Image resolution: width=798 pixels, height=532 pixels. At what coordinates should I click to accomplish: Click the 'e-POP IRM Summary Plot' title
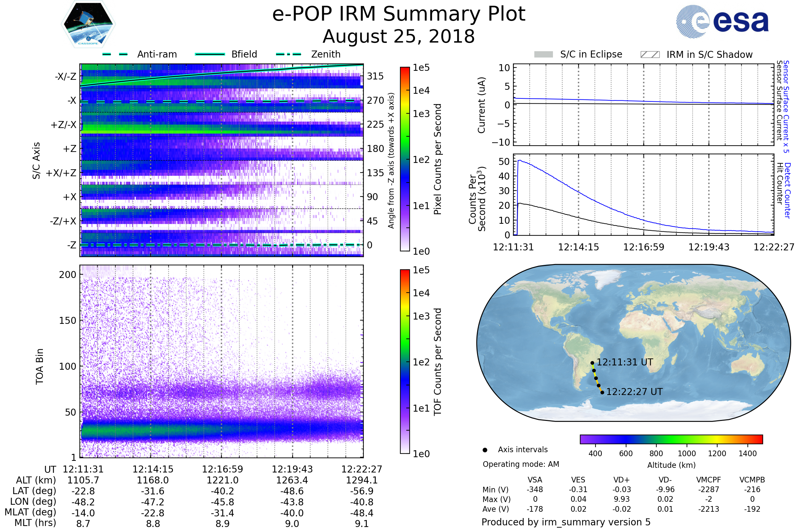tap(399, 14)
